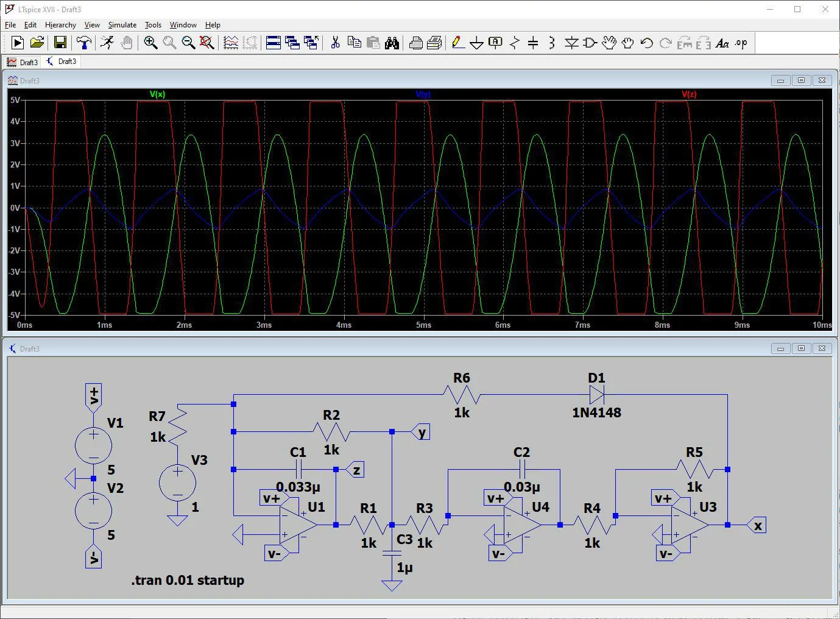Click the Undo arrow icon
The height and width of the screenshot is (619, 840).
tap(647, 43)
